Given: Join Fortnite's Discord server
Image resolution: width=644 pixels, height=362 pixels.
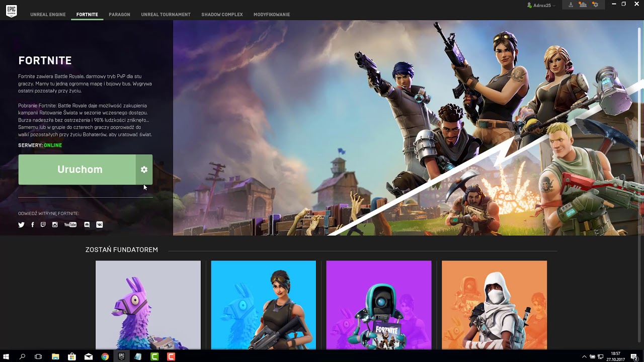Looking at the screenshot, I should (87, 225).
